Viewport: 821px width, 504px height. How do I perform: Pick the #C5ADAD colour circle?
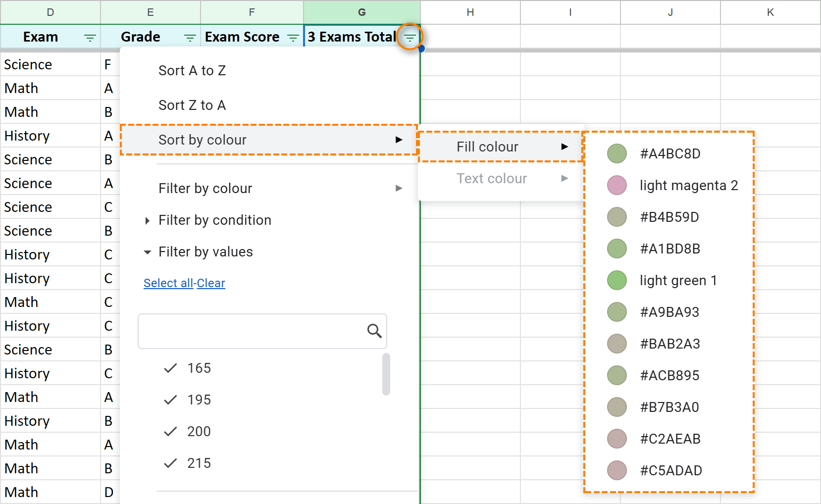click(x=616, y=470)
